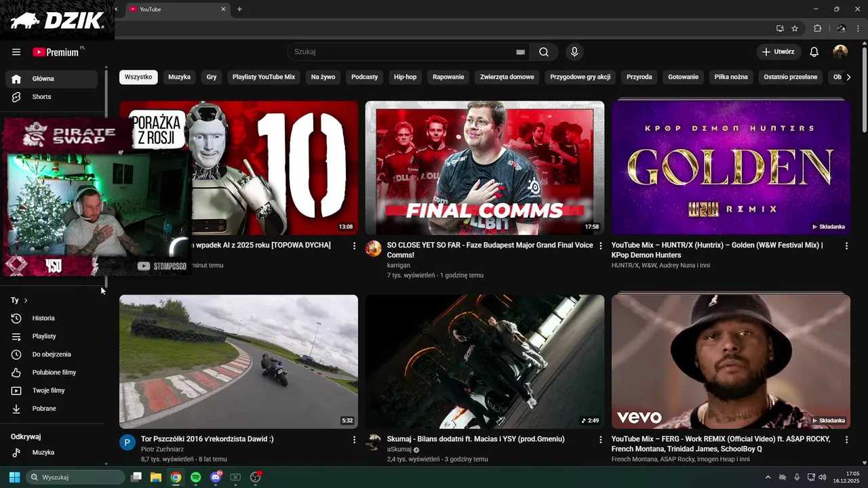Play the FINAL COMMS thumbnail video
This screenshot has height=488, width=868.
[x=485, y=168]
